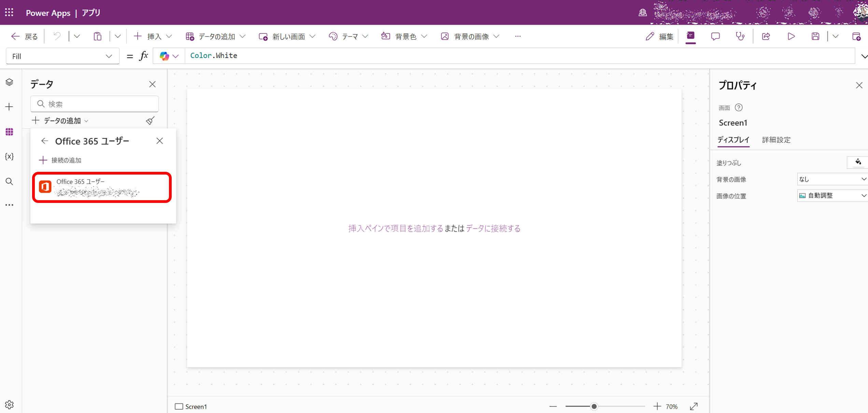Open the insert plus sidebar icon
The image size is (868, 413).
pyautogui.click(x=9, y=107)
